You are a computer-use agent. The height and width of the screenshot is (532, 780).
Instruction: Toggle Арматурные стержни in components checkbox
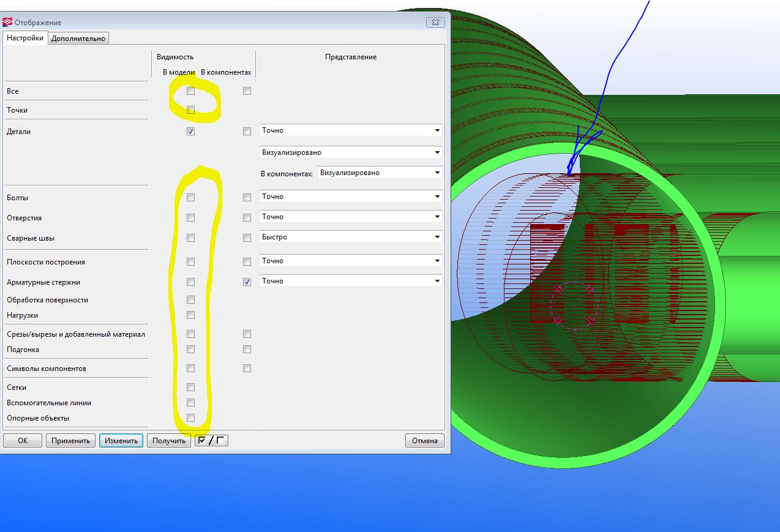pyautogui.click(x=247, y=282)
